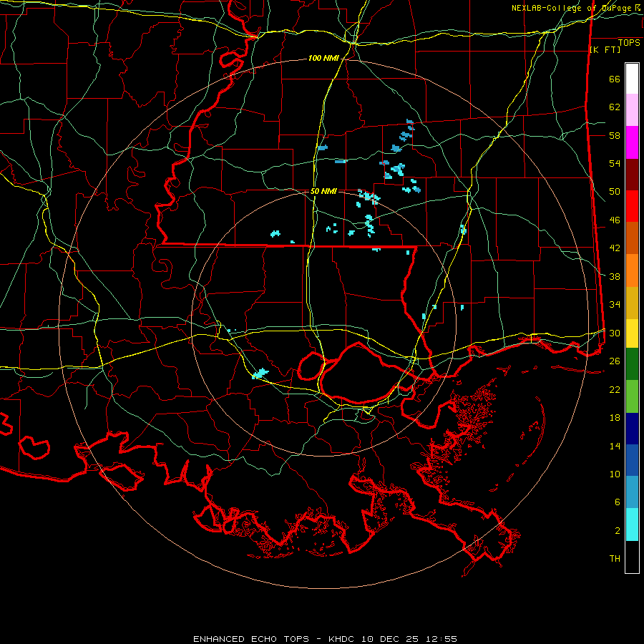Click the bright red swatch near 46
Image resolution: width=644 pixels, height=644 pixels.
click(x=632, y=206)
